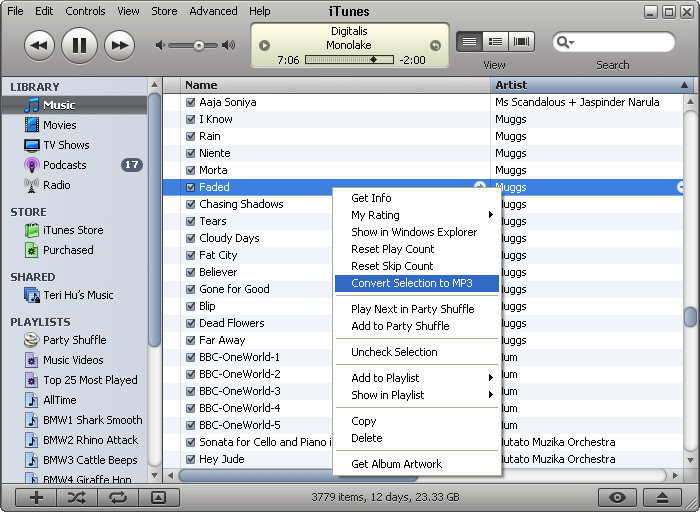Open the Advanced menu

[x=213, y=11]
